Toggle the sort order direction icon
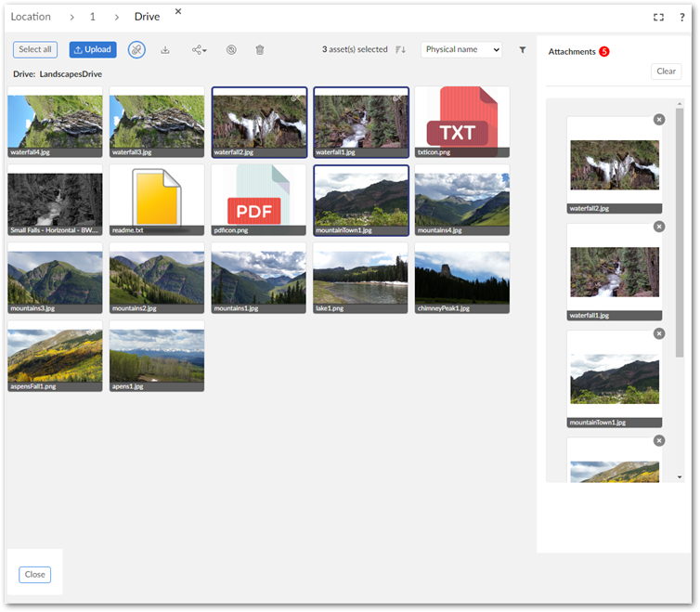Image resolution: width=700 pixels, height=612 pixels. 401,50
